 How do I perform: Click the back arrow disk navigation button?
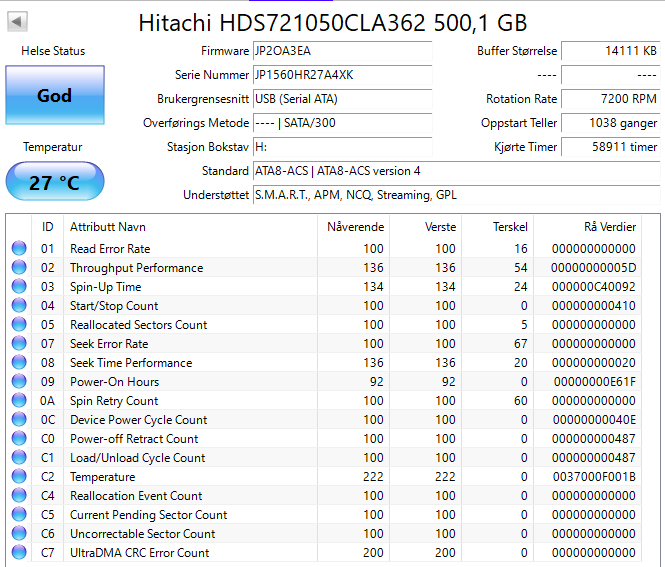[x=17, y=21]
